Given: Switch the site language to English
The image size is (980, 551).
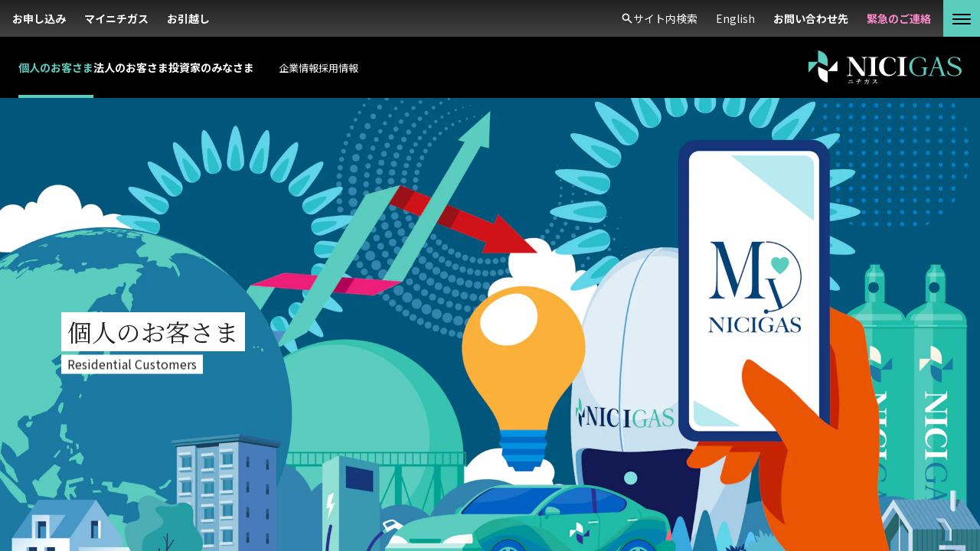Looking at the screenshot, I should point(735,18).
